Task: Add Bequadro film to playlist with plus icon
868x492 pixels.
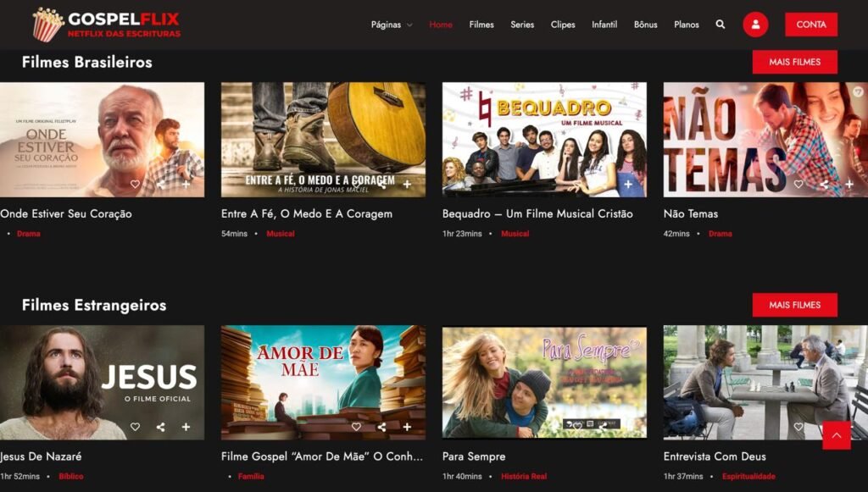Action: tap(628, 184)
